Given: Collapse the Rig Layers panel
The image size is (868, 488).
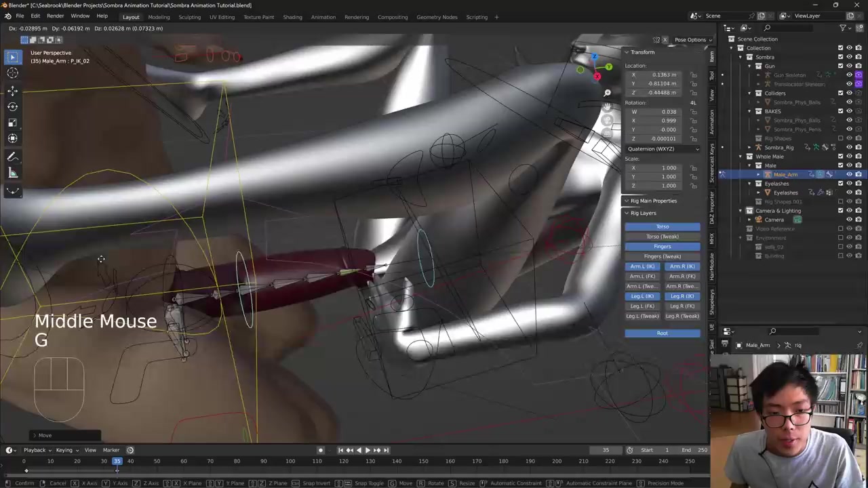Looking at the screenshot, I should (x=627, y=213).
